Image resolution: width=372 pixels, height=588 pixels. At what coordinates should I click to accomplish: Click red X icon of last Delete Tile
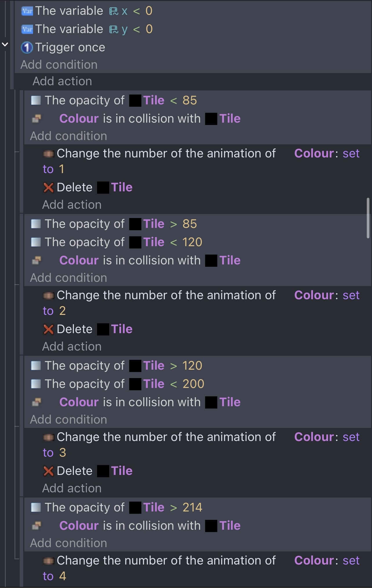click(x=48, y=471)
